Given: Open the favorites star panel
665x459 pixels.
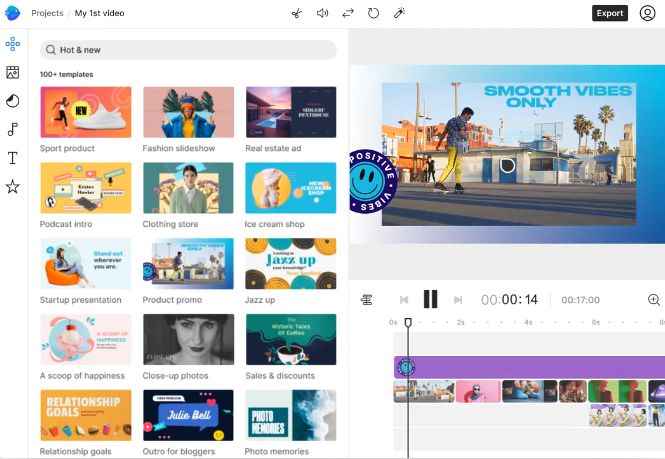Looking at the screenshot, I should point(13,186).
